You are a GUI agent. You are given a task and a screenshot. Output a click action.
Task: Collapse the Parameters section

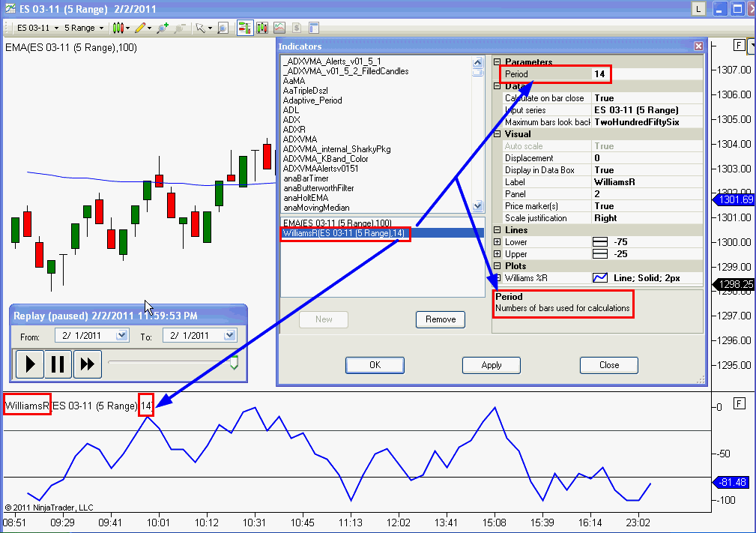pos(497,61)
